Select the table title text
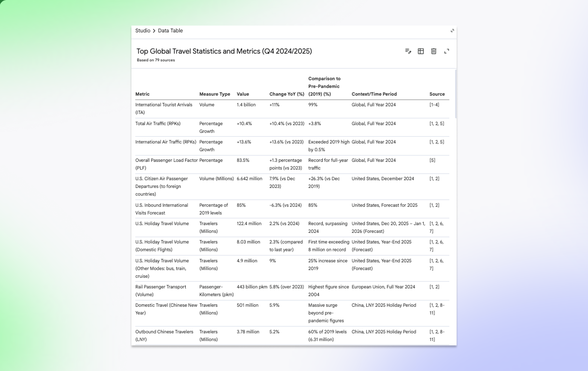The image size is (588, 371). point(224,51)
